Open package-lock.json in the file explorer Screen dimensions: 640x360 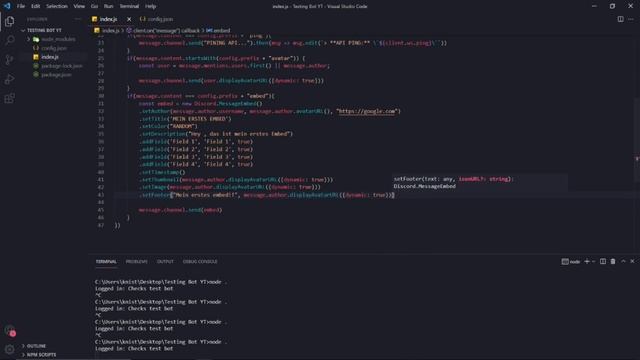62,66
